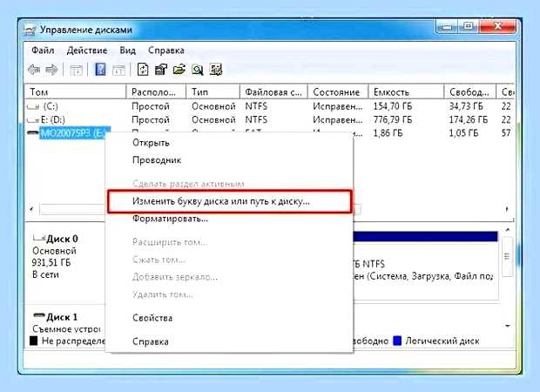This screenshot has height=392, width=540.
Task: Click the Properties toolbar icon
Action: coord(161,70)
